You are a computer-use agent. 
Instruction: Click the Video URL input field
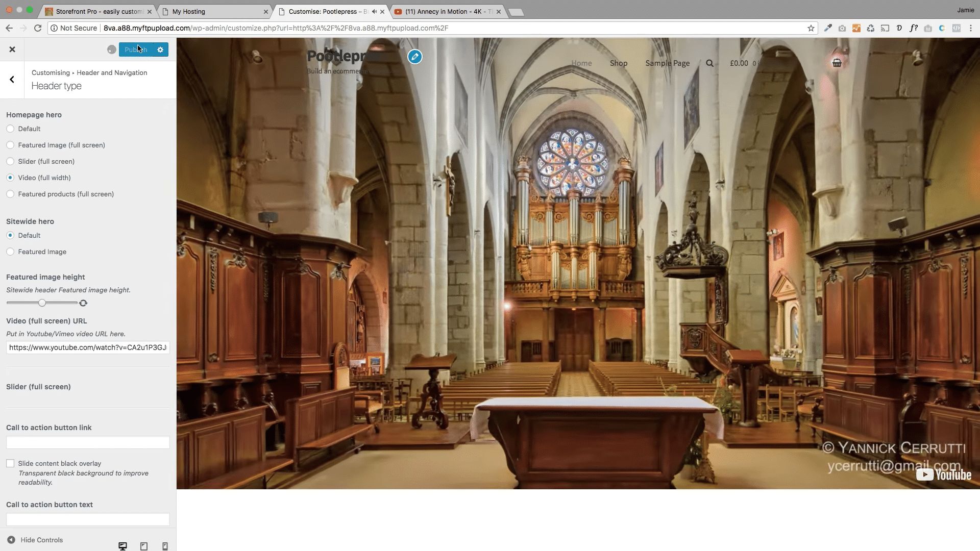coord(88,347)
